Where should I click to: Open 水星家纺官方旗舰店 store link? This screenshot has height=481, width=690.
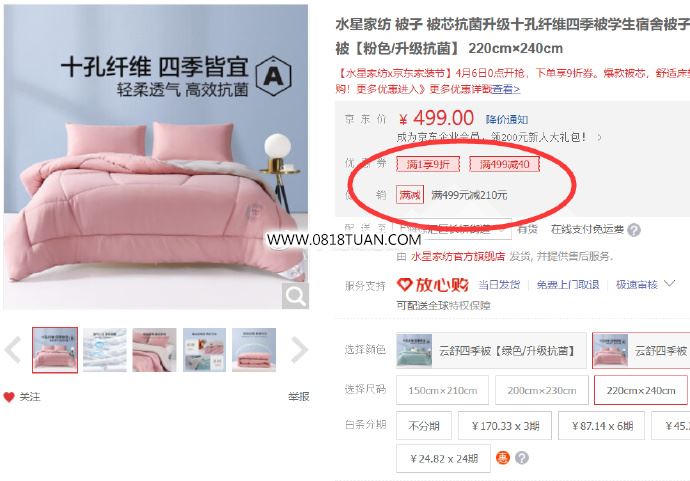tap(457, 256)
